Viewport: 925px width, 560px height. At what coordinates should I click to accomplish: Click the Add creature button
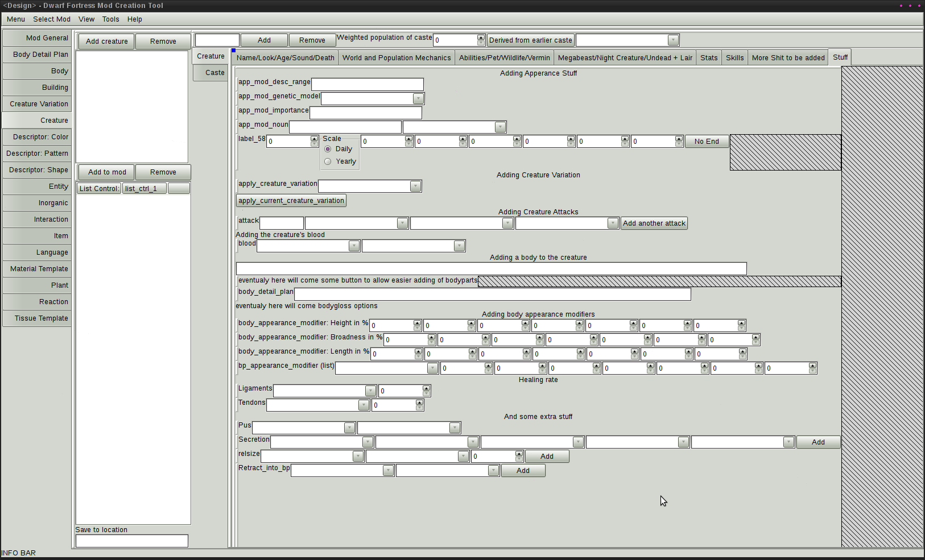pos(106,42)
